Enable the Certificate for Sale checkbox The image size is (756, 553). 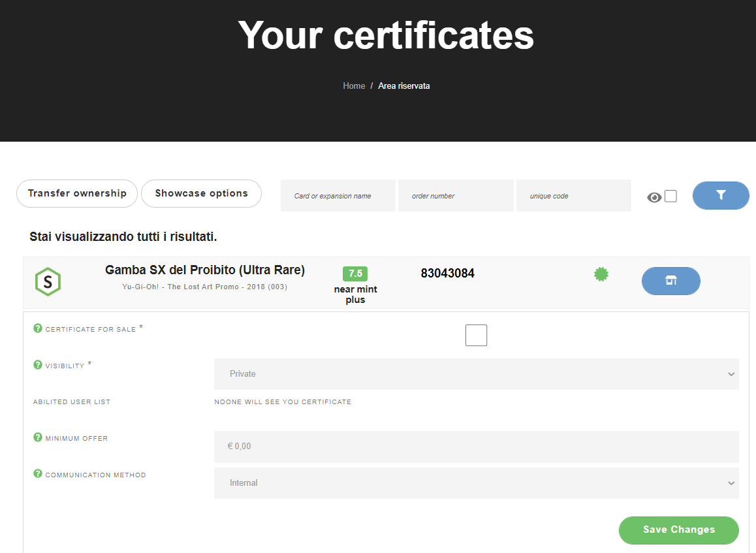(476, 335)
